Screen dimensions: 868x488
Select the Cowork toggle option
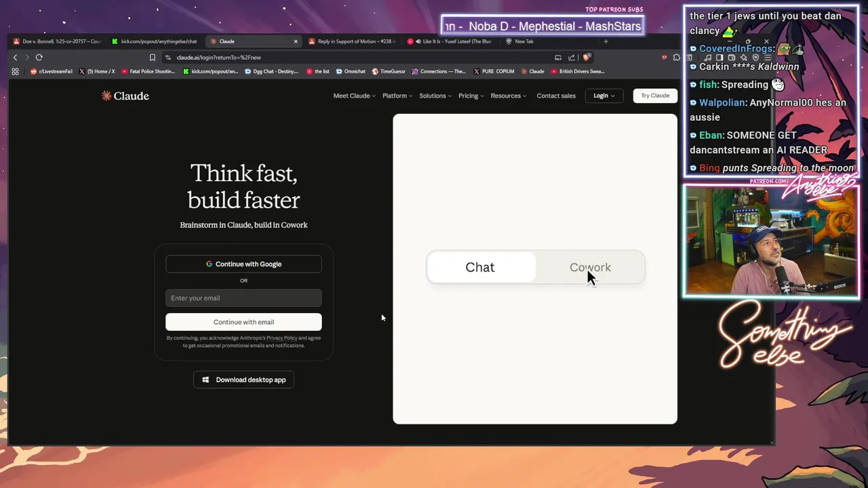click(x=590, y=267)
